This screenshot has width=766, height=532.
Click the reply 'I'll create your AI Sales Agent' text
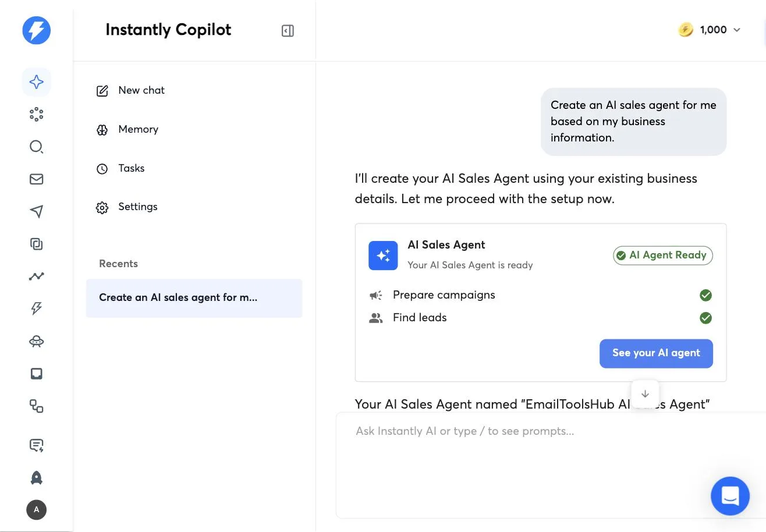click(x=526, y=189)
